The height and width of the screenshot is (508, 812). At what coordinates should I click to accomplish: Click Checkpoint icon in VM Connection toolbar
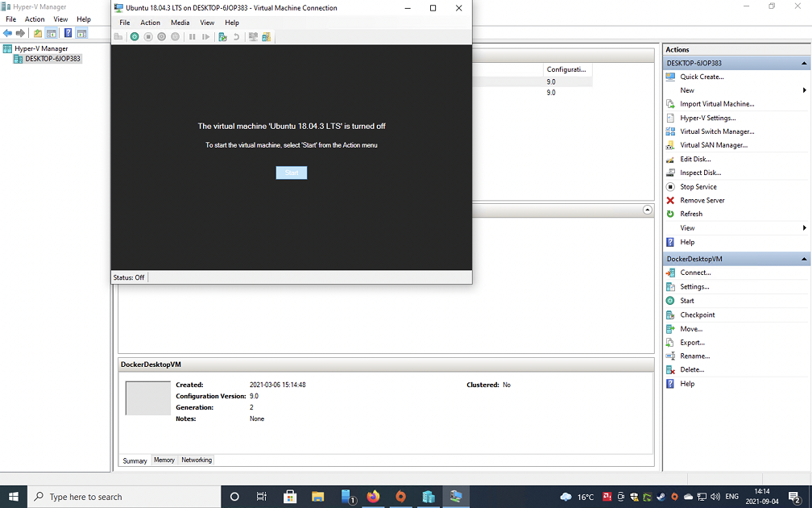click(222, 37)
